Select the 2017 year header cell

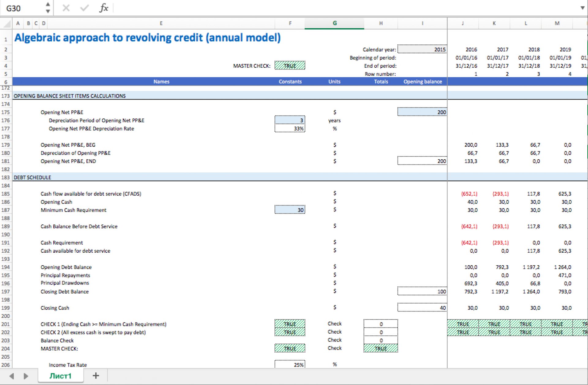pyautogui.click(x=494, y=49)
